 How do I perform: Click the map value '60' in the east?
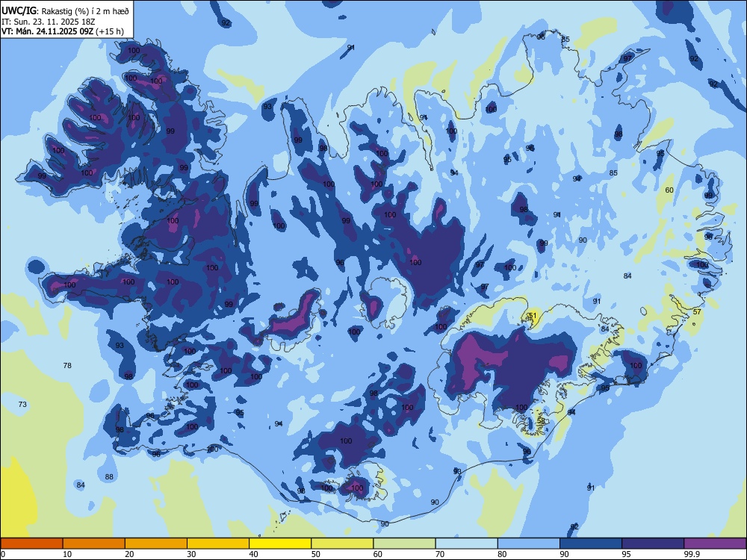[x=669, y=190]
